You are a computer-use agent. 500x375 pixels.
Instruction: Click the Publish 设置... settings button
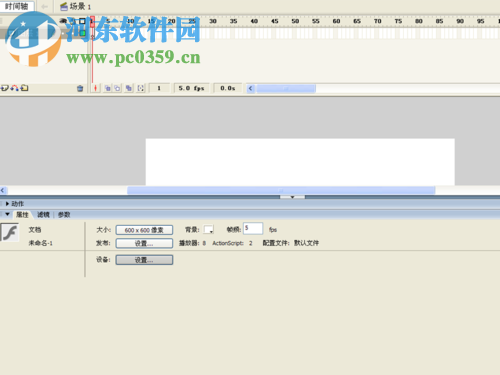click(144, 243)
